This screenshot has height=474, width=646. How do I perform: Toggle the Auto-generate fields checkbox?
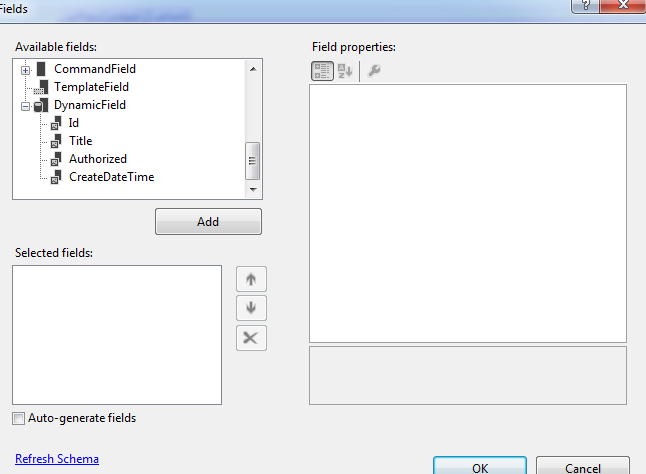(19, 418)
